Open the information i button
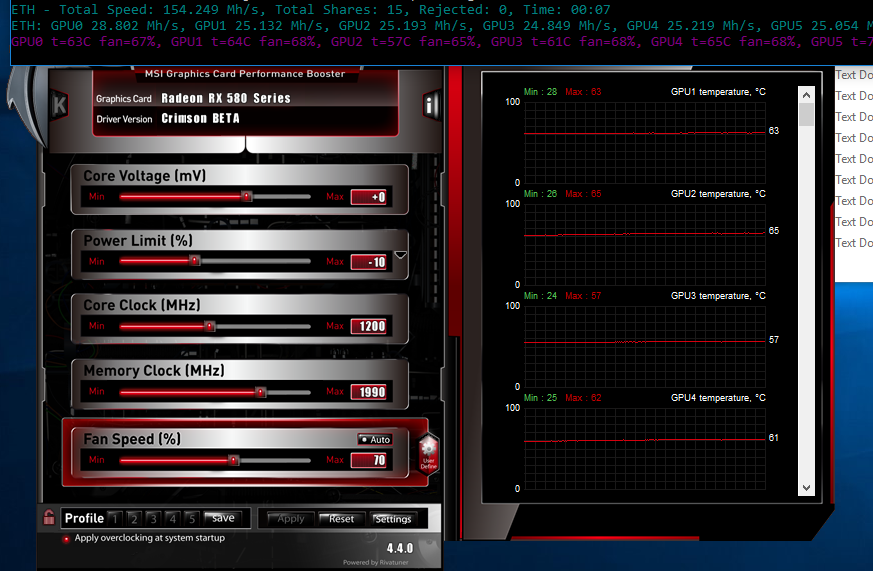The image size is (873, 571). [x=430, y=105]
